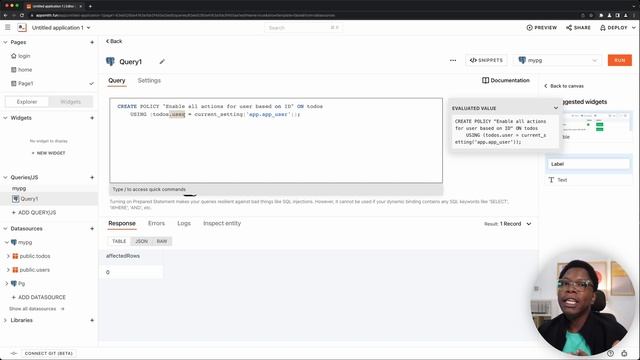Add a widget with the plus icon
Screen dimensions: 640x360
tap(92, 118)
